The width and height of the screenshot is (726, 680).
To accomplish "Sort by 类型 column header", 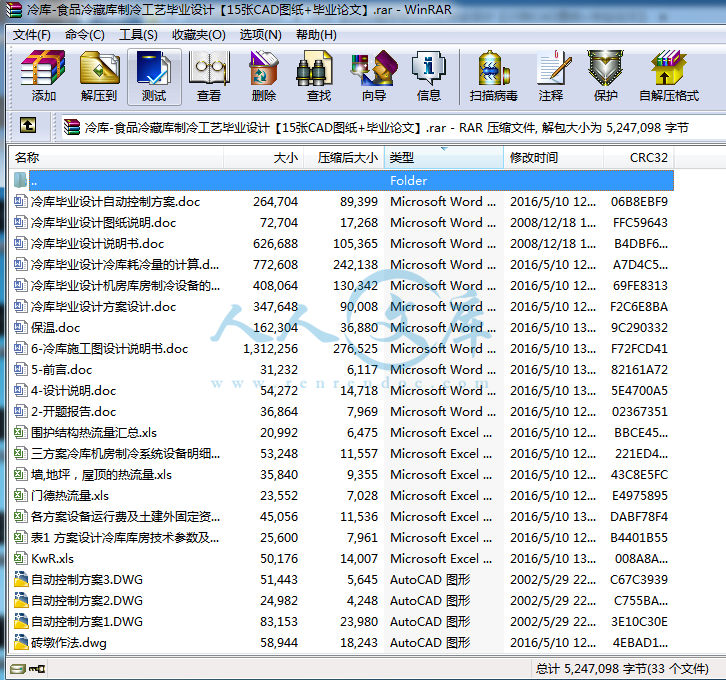I will tap(444, 157).
